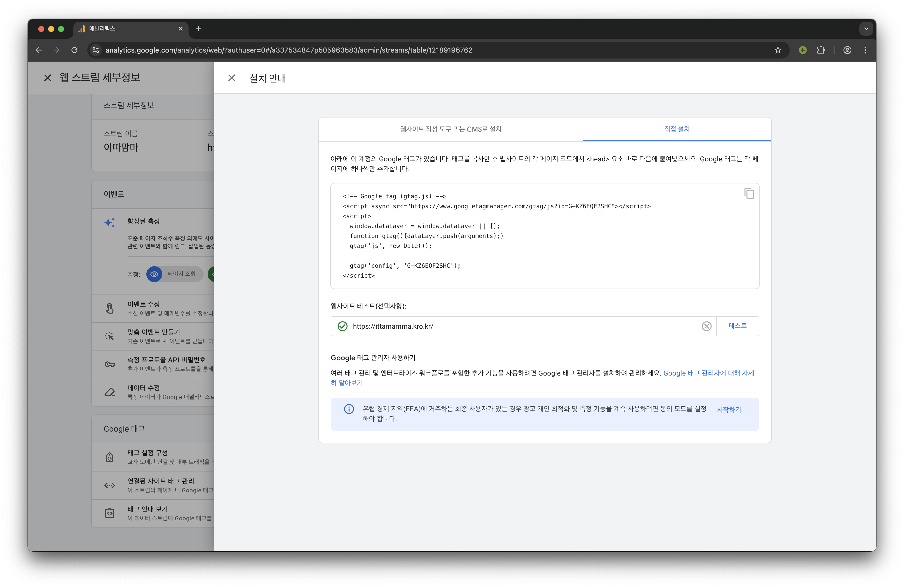Clear the website test URL field
The width and height of the screenshot is (904, 588).
point(706,326)
